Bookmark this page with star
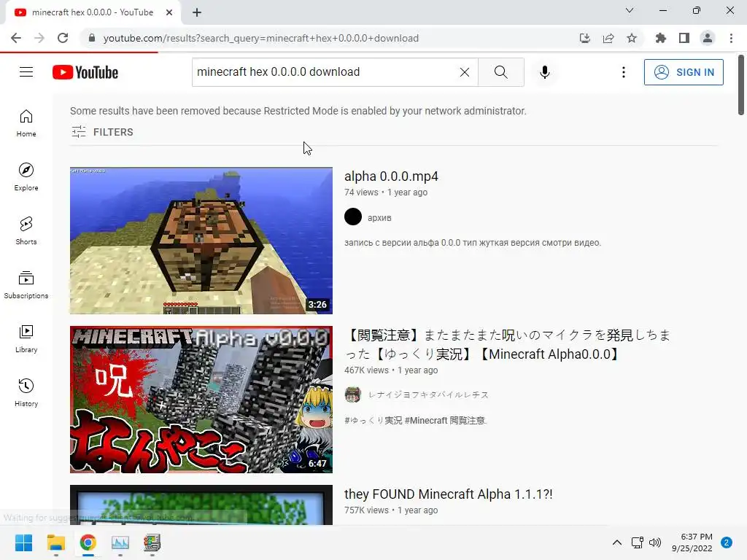Viewport: 747px width, 560px height. pyautogui.click(x=632, y=38)
